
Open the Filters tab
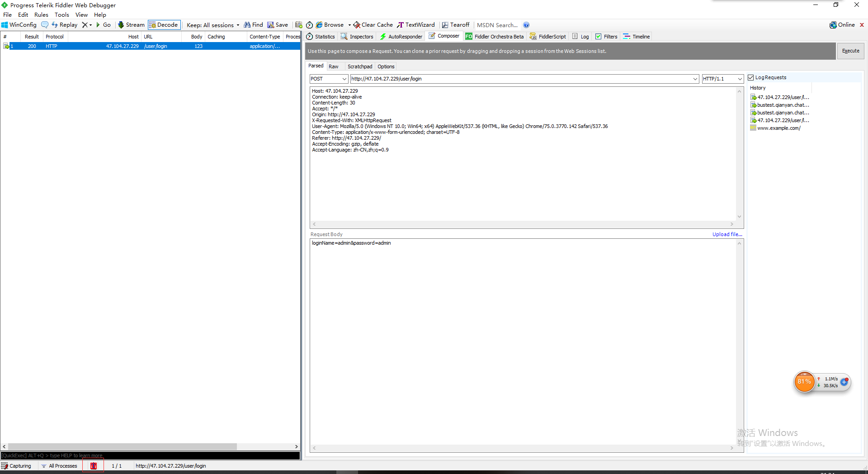[606, 37]
